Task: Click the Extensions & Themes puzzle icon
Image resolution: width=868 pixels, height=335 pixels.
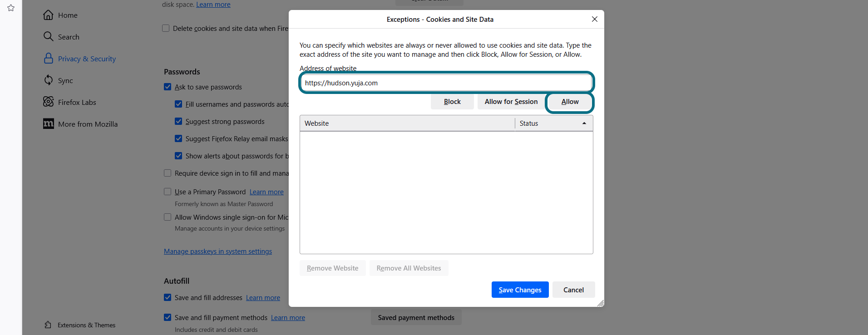Action: (x=48, y=325)
